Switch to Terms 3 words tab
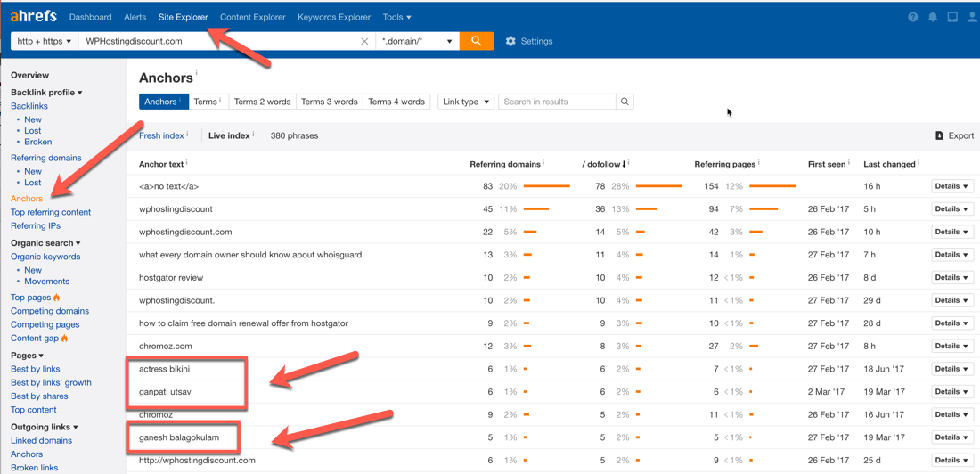 click(330, 102)
